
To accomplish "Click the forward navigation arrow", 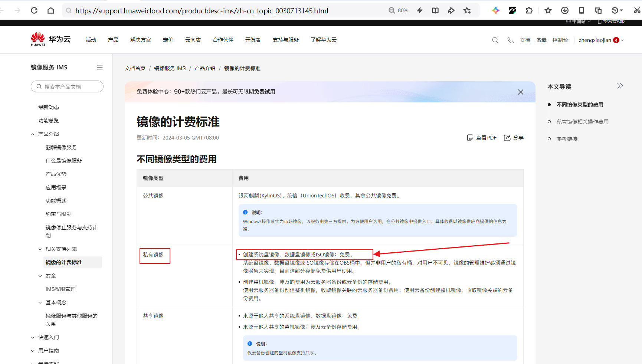I will (17, 10).
